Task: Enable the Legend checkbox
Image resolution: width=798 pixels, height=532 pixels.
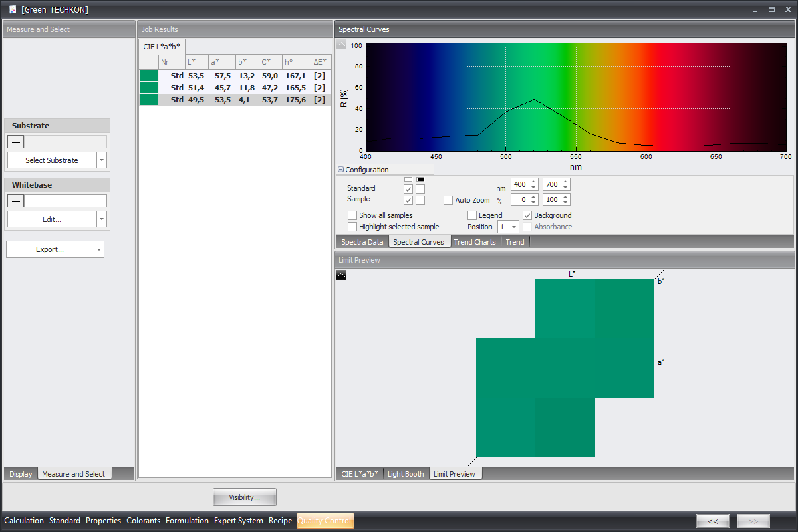Action: 472,215
